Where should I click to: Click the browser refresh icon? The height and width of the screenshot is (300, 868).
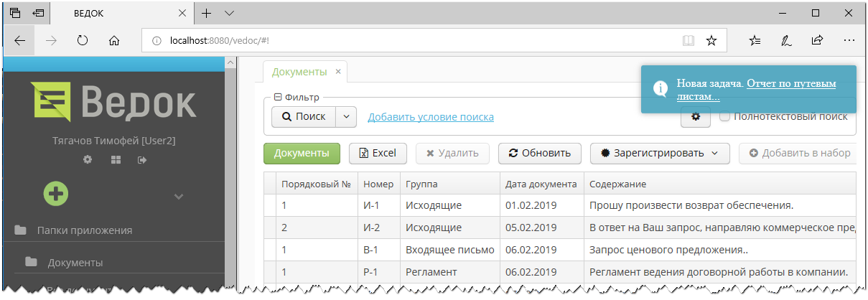point(82,41)
